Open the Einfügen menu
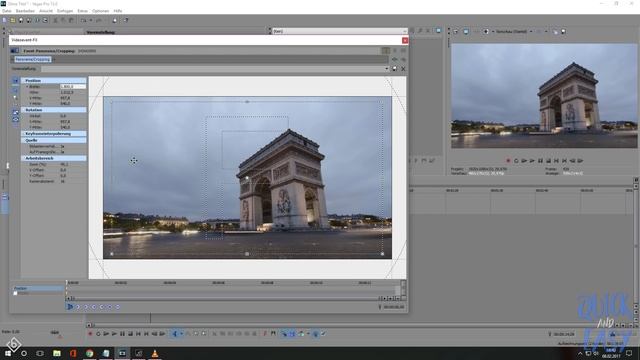The image size is (640, 360). pos(65,11)
